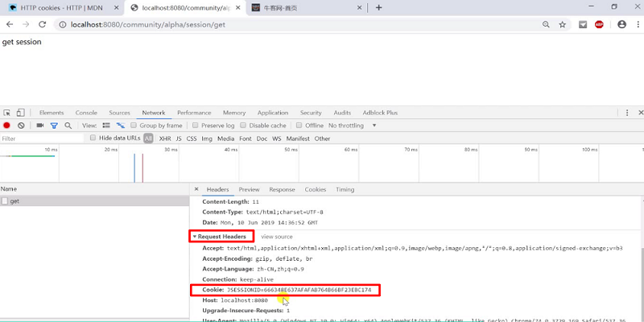Open network search with magnifier icon
The image size is (644, 322).
click(x=68, y=126)
